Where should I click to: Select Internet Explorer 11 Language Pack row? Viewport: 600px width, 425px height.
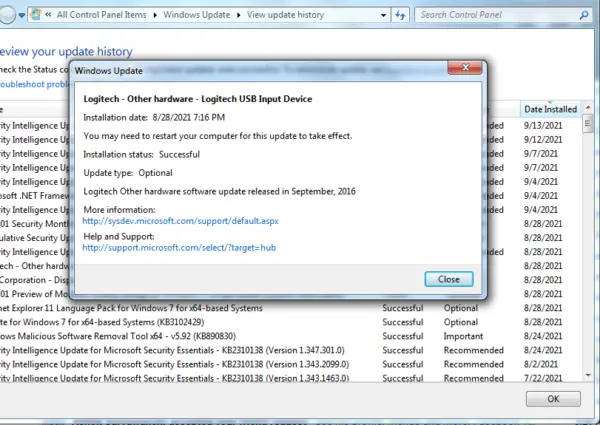(291, 308)
